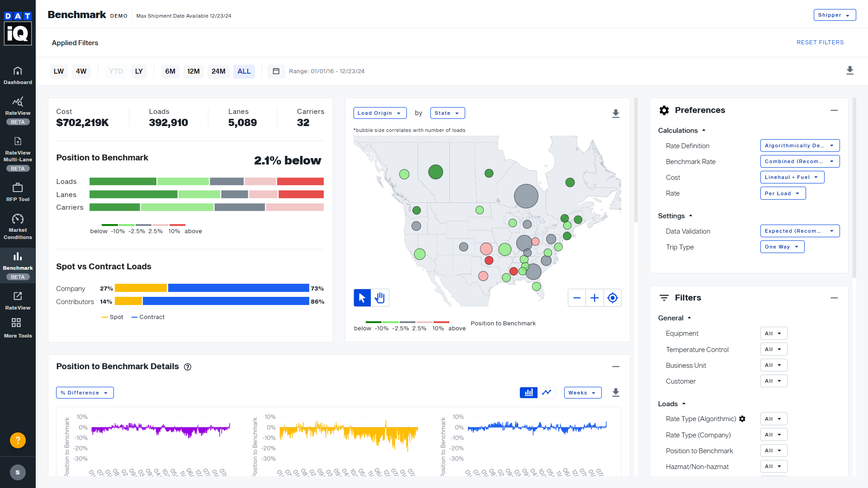
Task: Open the Shipper role button
Action: (834, 15)
